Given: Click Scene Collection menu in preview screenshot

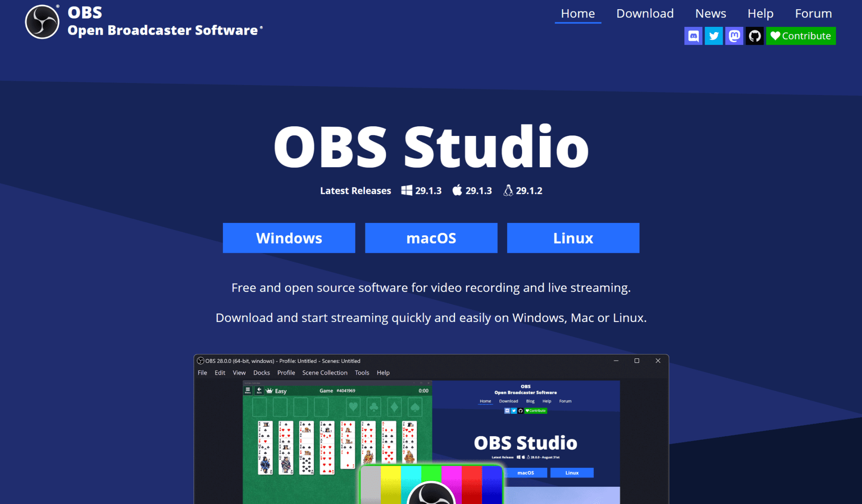Looking at the screenshot, I should pos(325,373).
